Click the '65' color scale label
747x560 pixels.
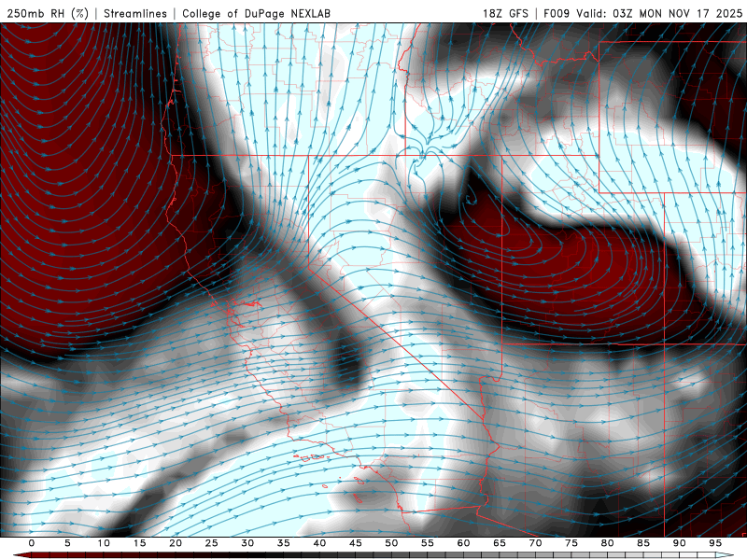tap(500, 543)
